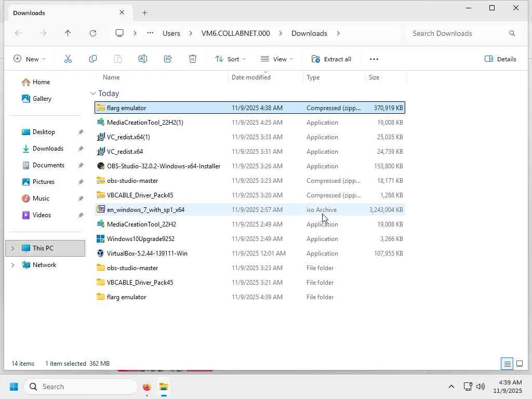Viewport: 532px width, 399px height.
Task: Open the Windows Start menu
Action: 14,387
